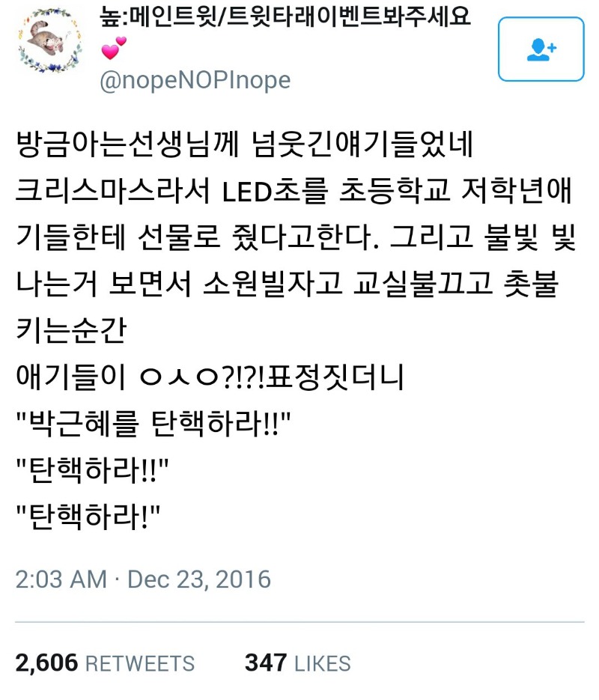This screenshot has height=700, width=599.
Task: Click the pink hearts emoji
Action: (x=113, y=48)
